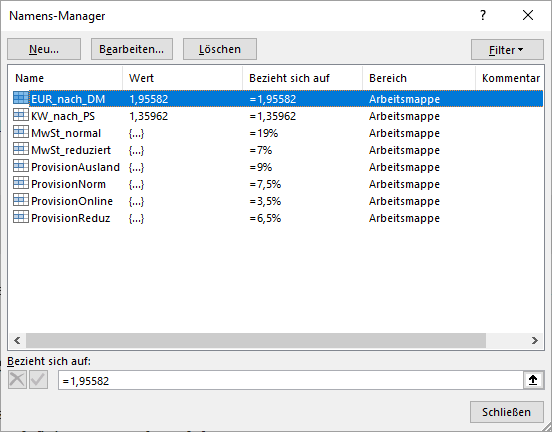
Task: Close dialog with Schließen button
Action: coord(507,412)
